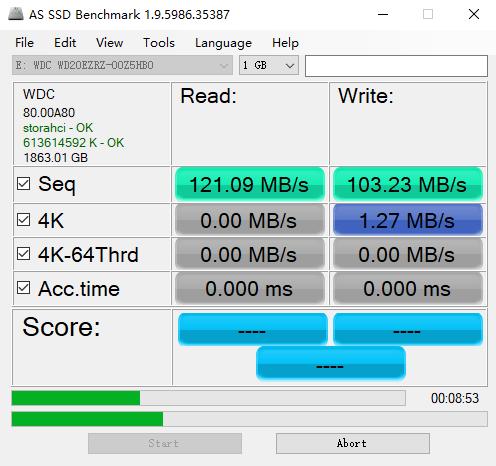Image resolution: width=496 pixels, height=466 pixels.
Task: Uncheck the Seq test checkbox
Action: (x=24, y=184)
